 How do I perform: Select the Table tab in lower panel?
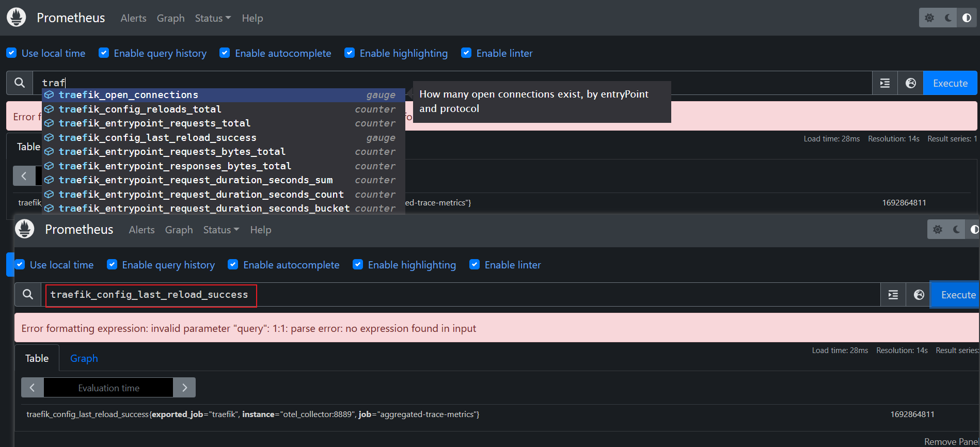37,358
